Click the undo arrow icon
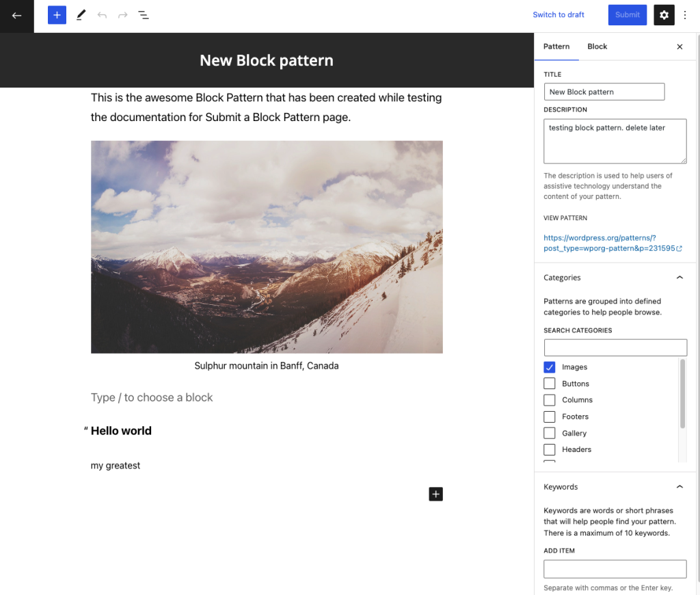700x595 pixels. (102, 15)
